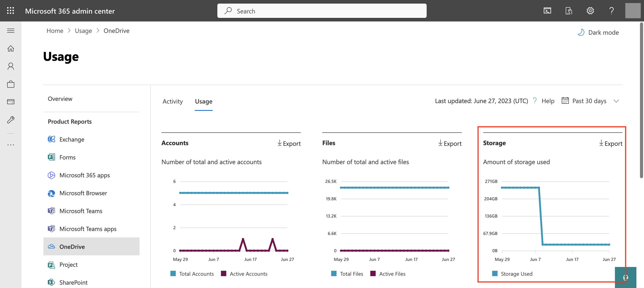The width and height of the screenshot is (644, 288).
Task: Open the feedback headset button
Action: [625, 277]
